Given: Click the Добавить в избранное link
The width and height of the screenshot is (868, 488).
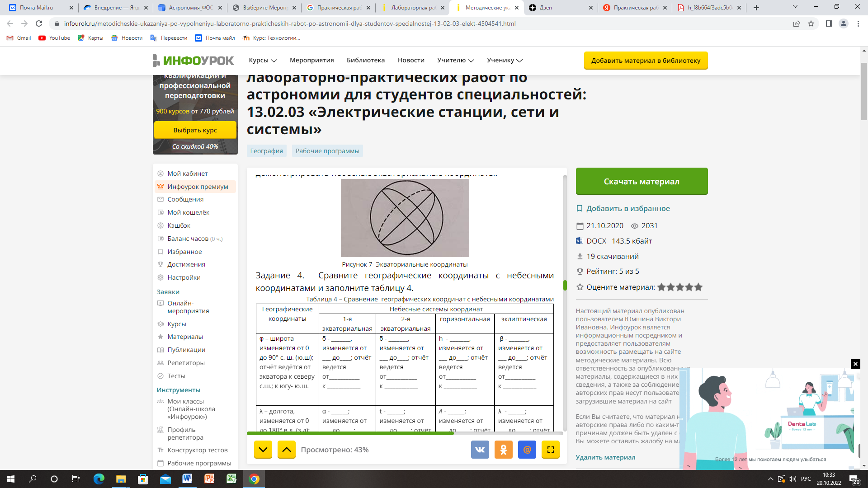Looking at the screenshot, I should (x=628, y=208).
